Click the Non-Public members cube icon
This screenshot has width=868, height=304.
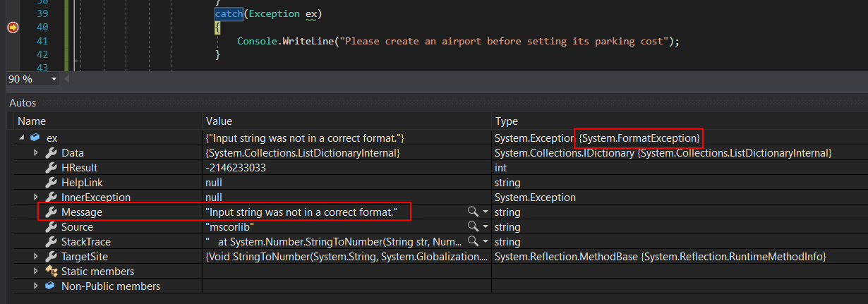pos(50,286)
